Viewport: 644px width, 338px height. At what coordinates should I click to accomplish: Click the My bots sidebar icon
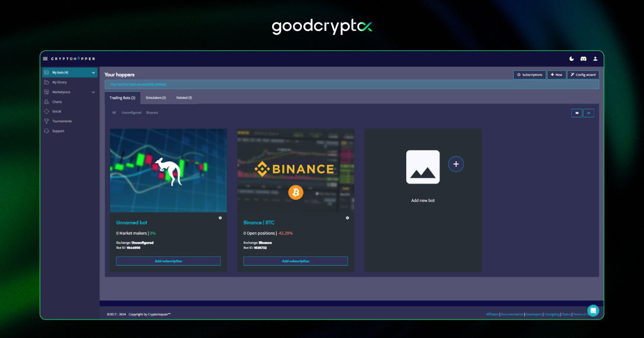(x=47, y=72)
